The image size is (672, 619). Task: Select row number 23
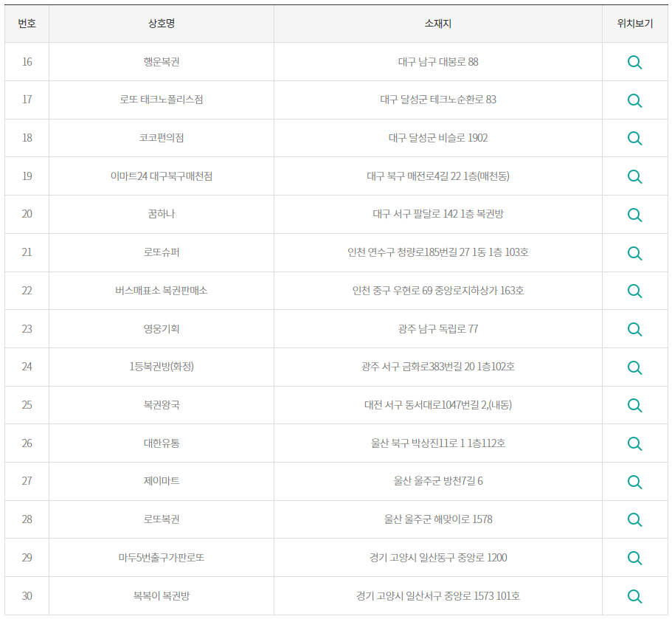27,329
